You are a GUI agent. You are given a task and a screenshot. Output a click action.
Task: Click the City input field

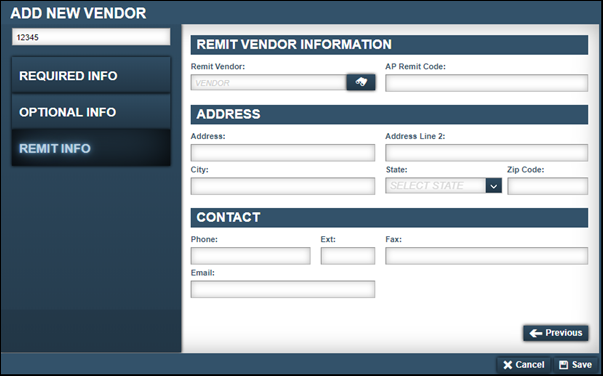click(x=283, y=186)
